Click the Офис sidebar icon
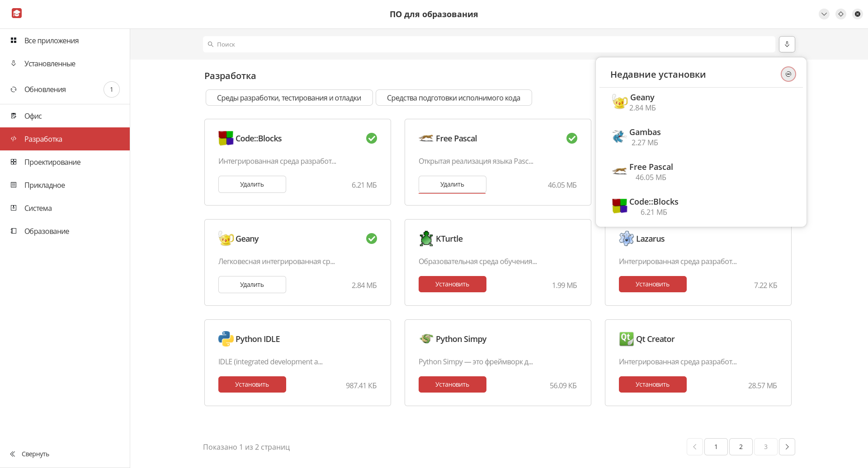Viewport: 868px width, 468px height. 14,116
